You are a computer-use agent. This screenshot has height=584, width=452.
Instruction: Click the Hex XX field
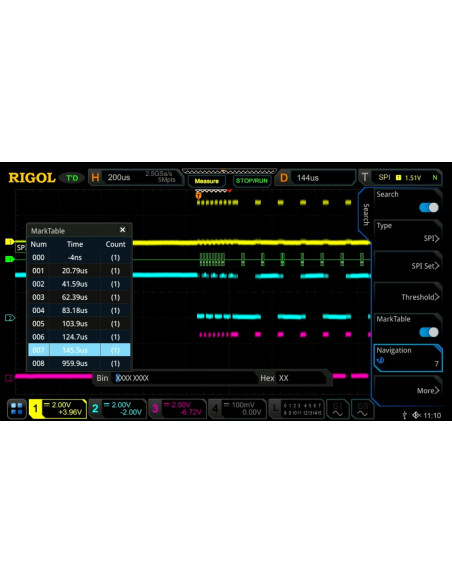pos(301,378)
